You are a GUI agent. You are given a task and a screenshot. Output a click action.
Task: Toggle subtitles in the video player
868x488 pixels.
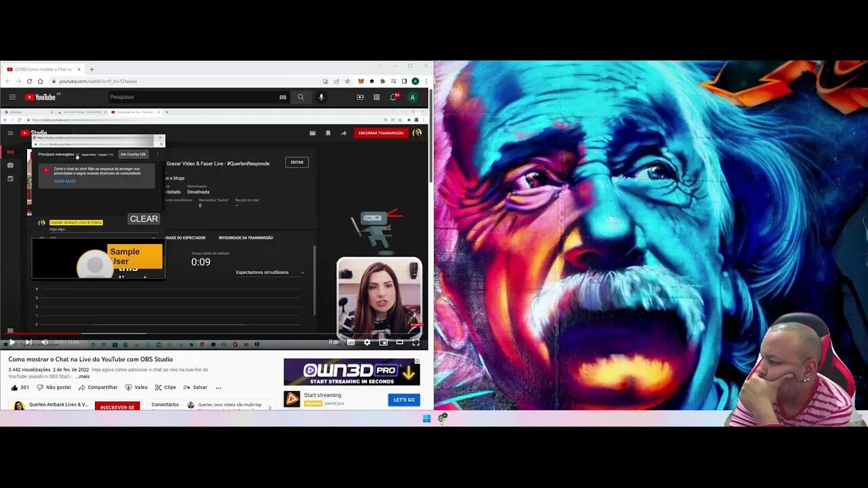click(x=351, y=342)
